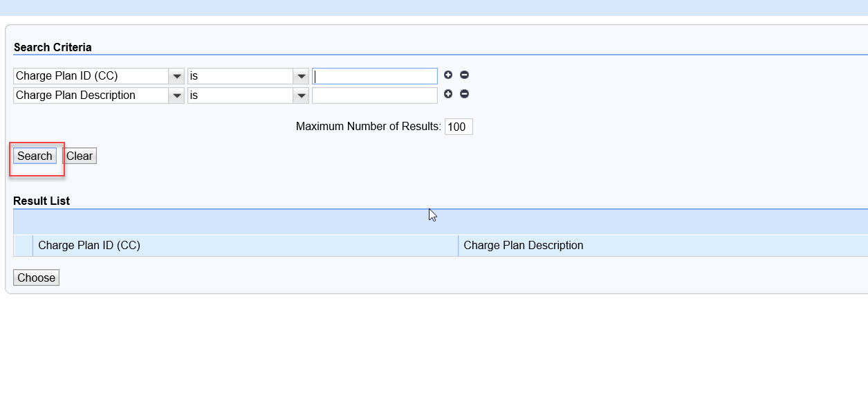
Task: Click the Charge Plan Description value input
Action: click(x=374, y=95)
